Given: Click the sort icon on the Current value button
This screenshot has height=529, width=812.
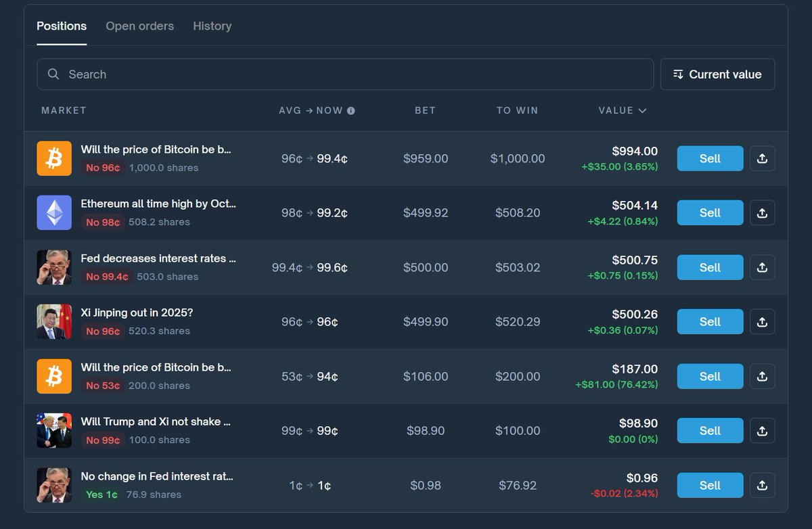Looking at the screenshot, I should point(678,74).
